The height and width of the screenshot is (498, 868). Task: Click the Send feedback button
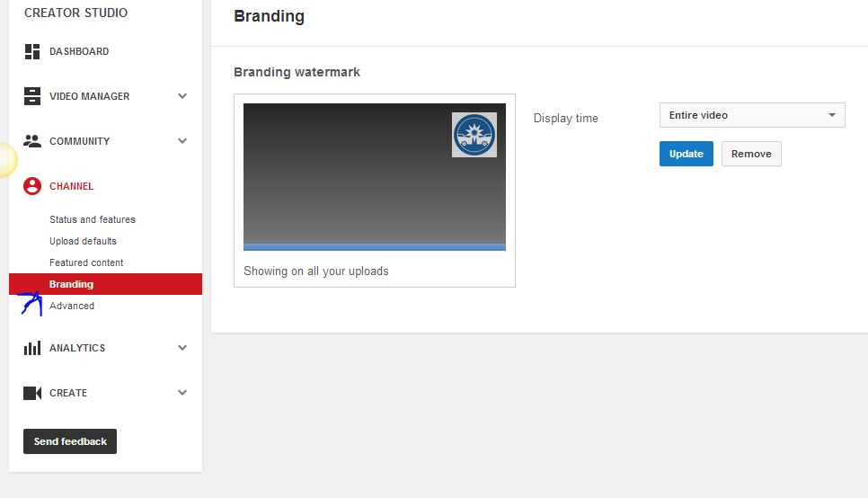[70, 441]
